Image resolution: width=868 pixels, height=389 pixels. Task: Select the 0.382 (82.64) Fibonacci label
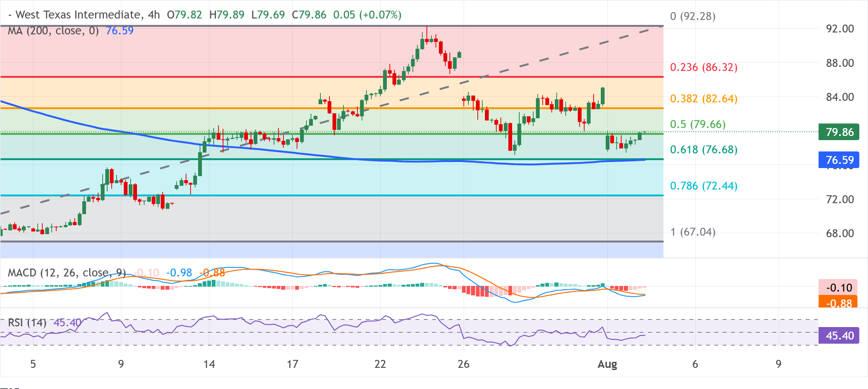[704, 99]
